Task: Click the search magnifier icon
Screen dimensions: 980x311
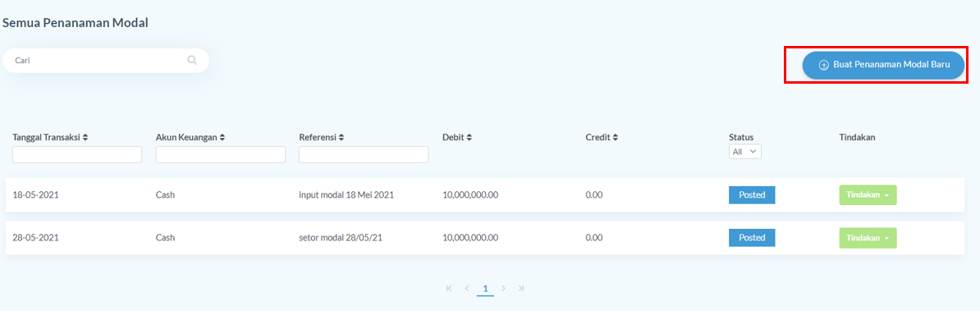Action: coord(192,61)
